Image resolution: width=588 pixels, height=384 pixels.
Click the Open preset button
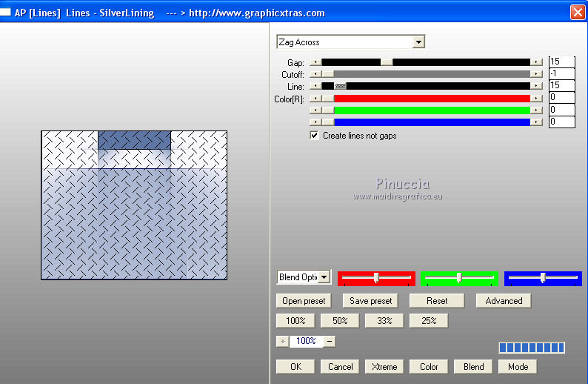[304, 301]
